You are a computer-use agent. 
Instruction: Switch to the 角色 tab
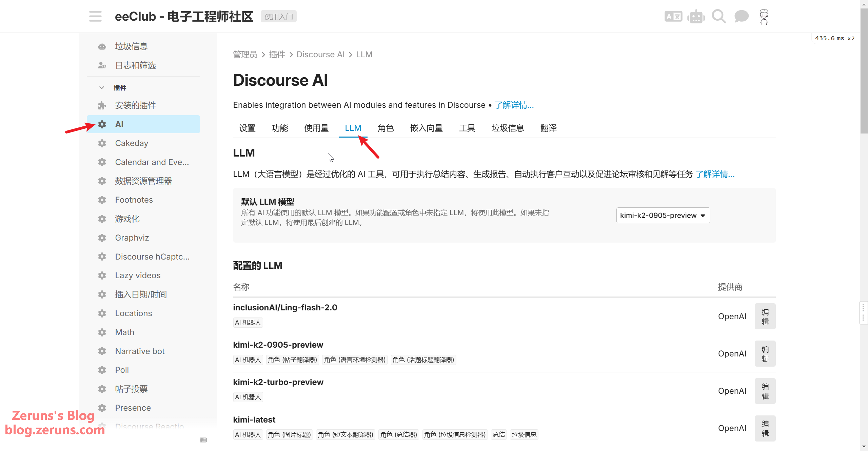[386, 128]
